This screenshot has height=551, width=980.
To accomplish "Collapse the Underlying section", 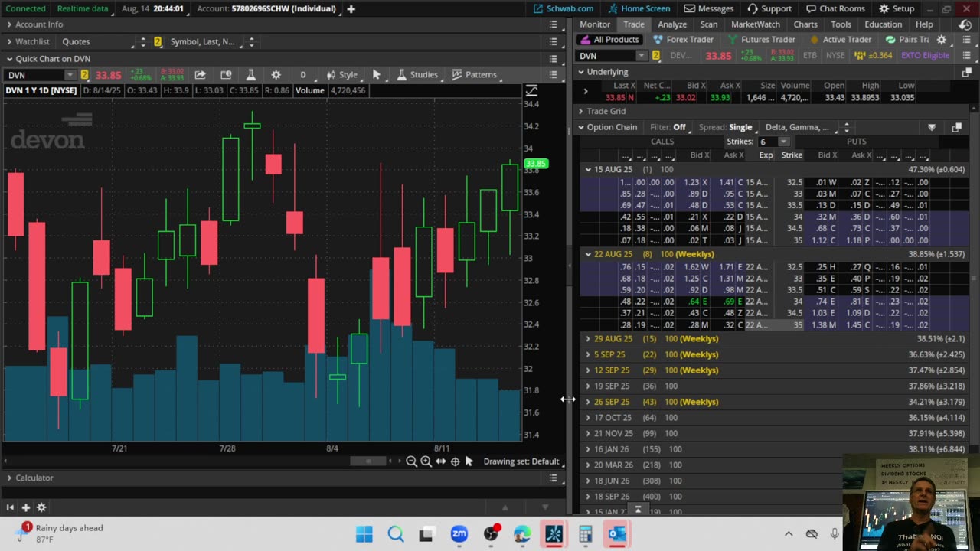I will 581,72.
